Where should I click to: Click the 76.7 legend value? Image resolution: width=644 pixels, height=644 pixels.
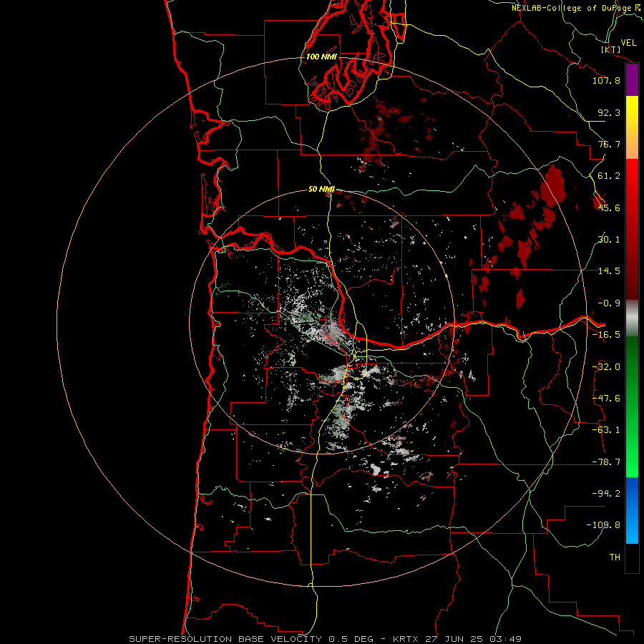click(609, 144)
